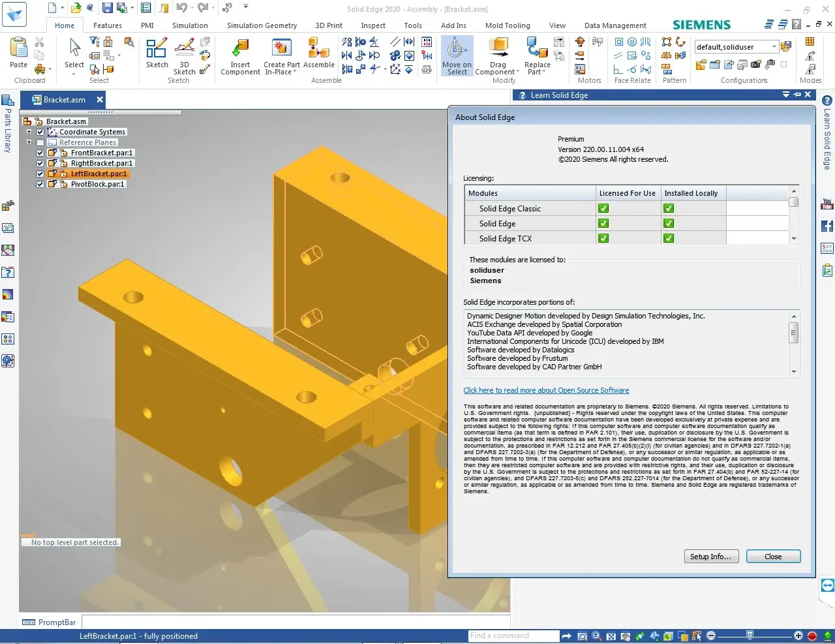Click the Assemble command icon
The width and height of the screenshot is (835, 644).
[x=318, y=48]
